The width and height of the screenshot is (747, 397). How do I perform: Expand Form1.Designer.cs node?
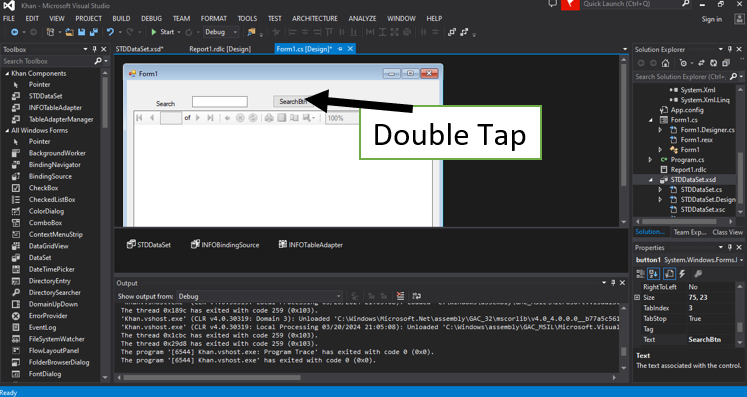click(660, 130)
